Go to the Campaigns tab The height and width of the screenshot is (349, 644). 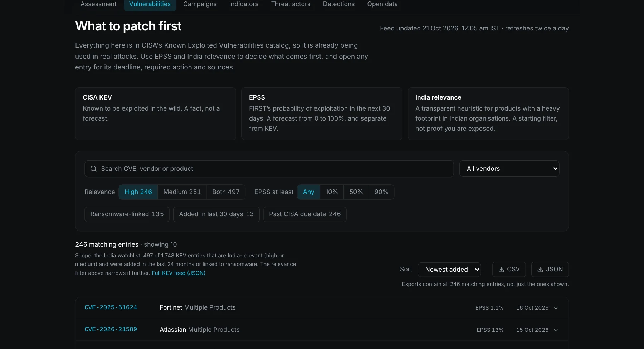coord(200,4)
